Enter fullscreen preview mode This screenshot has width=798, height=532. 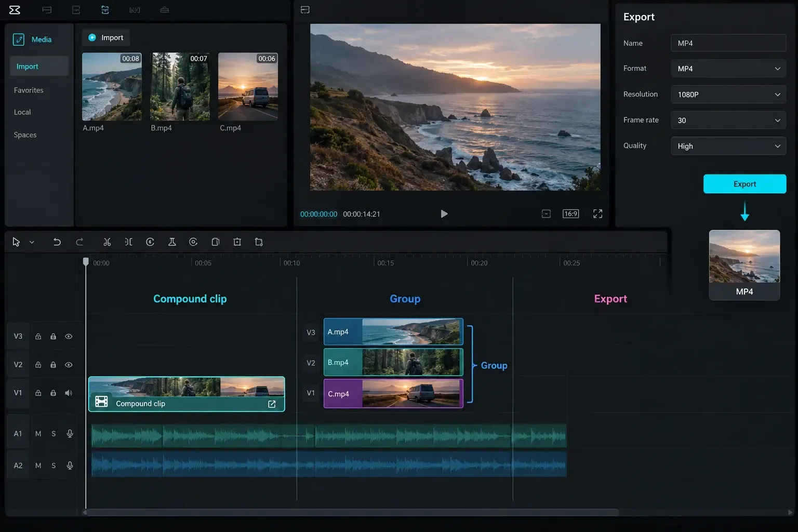pyautogui.click(x=598, y=214)
